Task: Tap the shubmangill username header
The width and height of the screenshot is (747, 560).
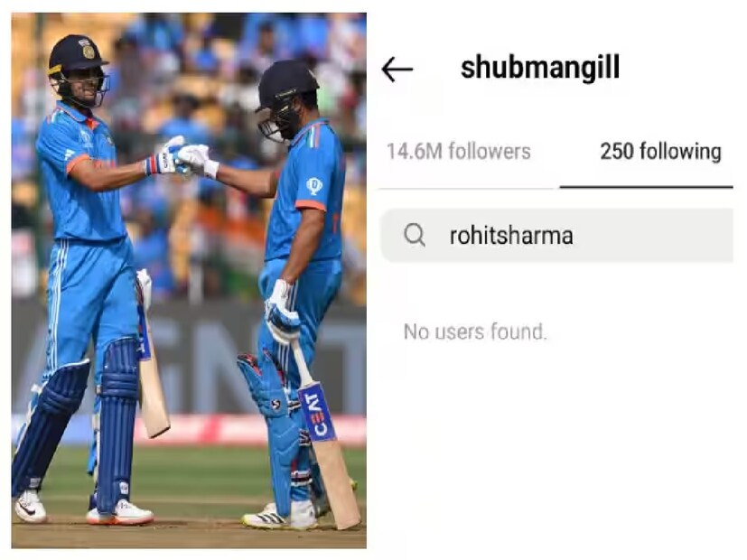Action: pos(540,67)
